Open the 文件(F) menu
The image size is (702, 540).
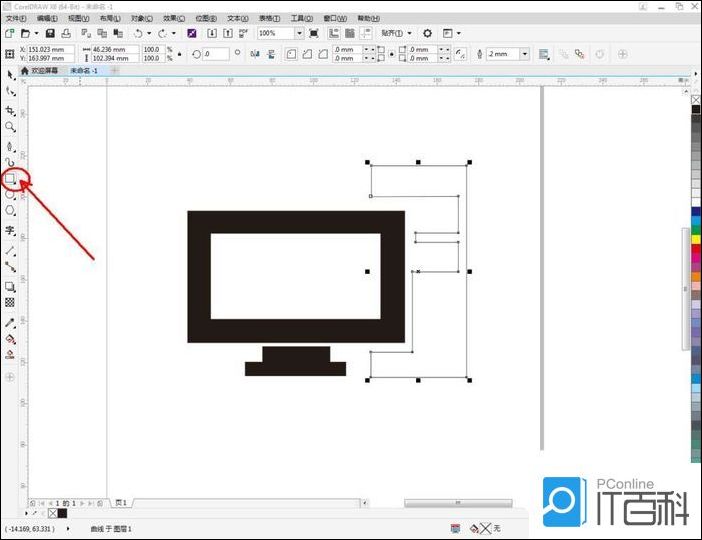coord(16,18)
